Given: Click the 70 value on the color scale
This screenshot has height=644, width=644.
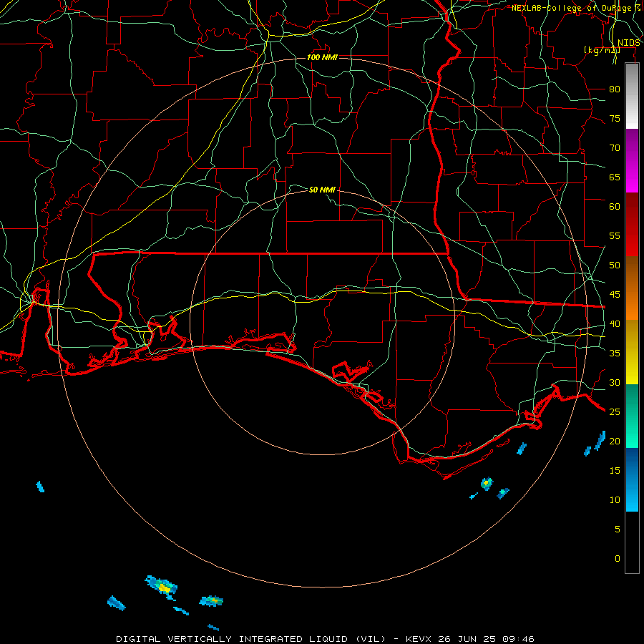Looking at the screenshot, I should 615,148.
